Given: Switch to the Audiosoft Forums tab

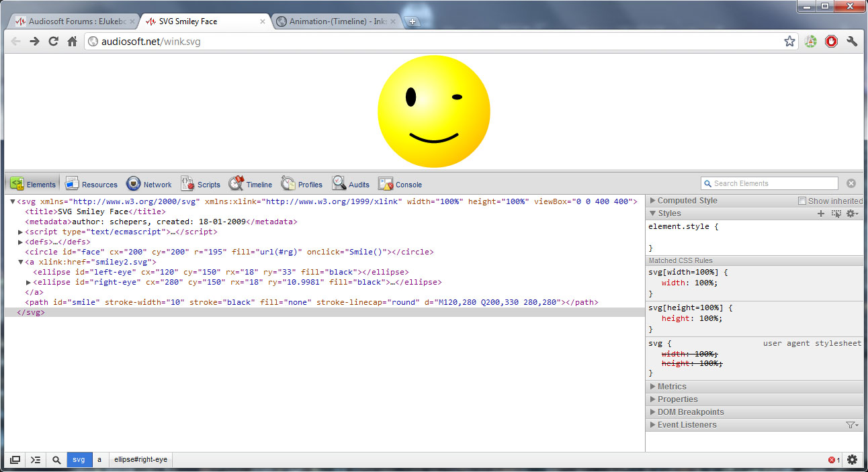Looking at the screenshot, I should click(74, 21).
